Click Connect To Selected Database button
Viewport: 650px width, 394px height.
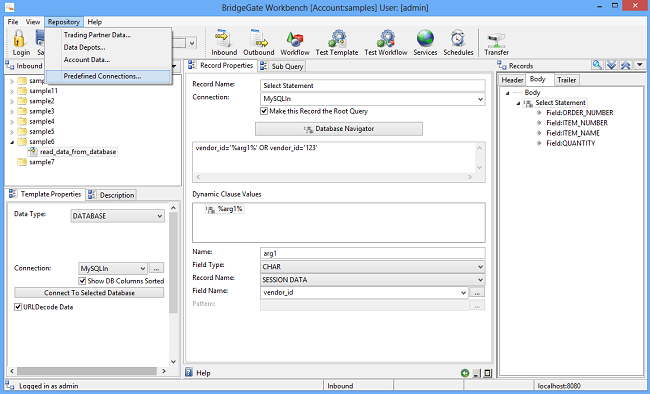[x=89, y=293]
